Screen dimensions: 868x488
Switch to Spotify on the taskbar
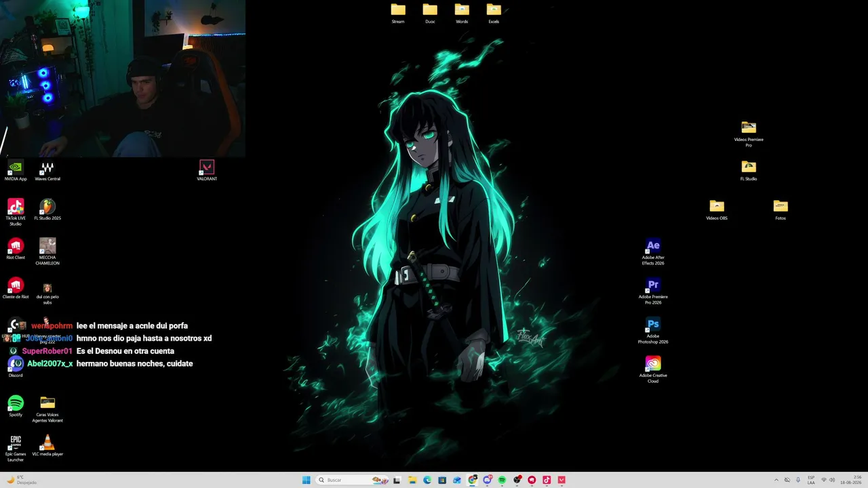(502, 480)
